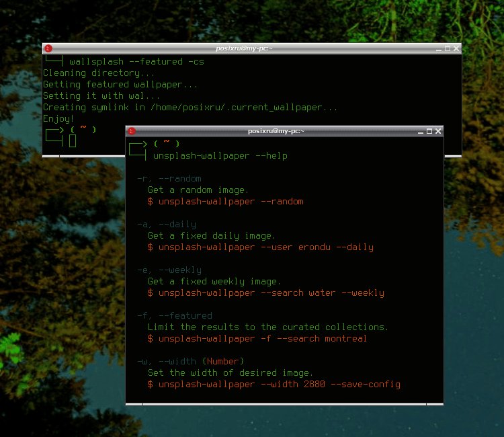Click 'Get a fixed daily image.' description
This screenshot has height=437, width=504.
tap(212, 236)
